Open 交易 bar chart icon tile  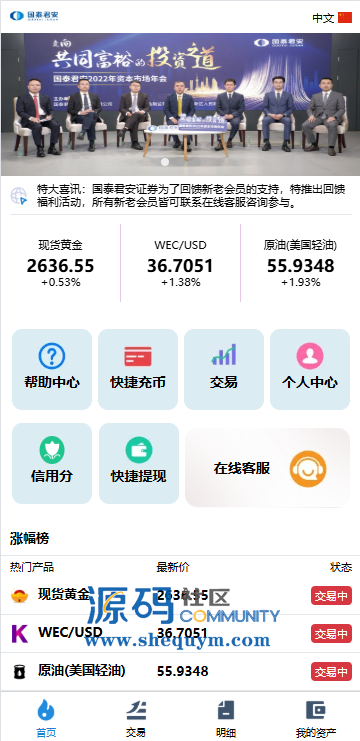(224, 355)
